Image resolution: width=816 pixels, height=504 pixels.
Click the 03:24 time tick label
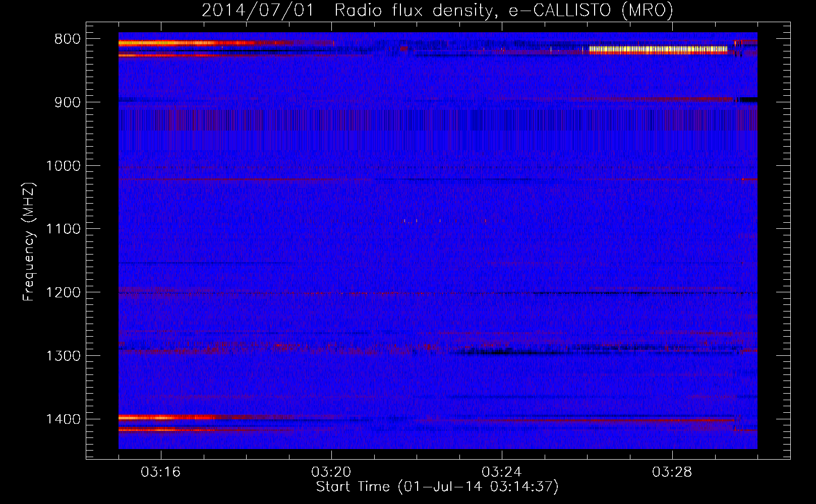502,472
